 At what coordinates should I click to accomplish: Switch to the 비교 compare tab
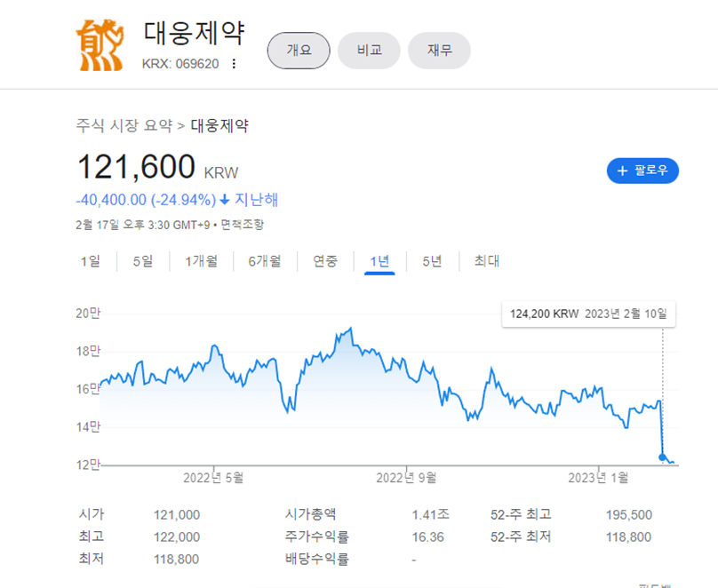point(369,51)
